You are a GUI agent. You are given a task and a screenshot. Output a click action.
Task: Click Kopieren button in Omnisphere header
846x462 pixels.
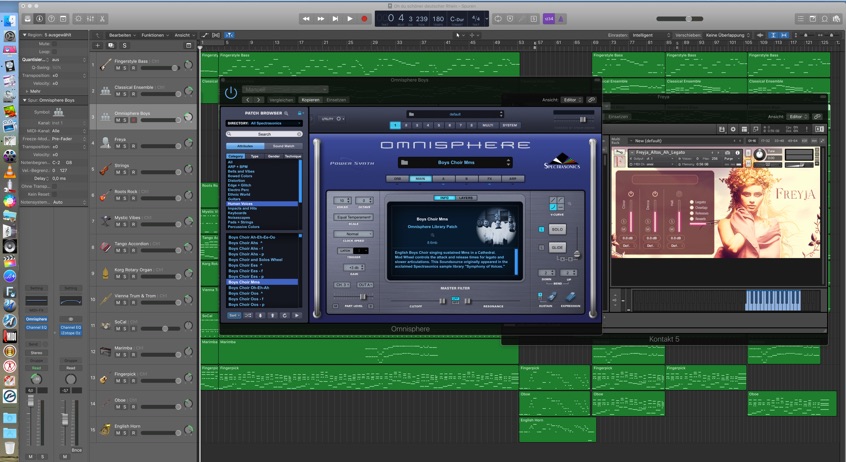point(310,100)
